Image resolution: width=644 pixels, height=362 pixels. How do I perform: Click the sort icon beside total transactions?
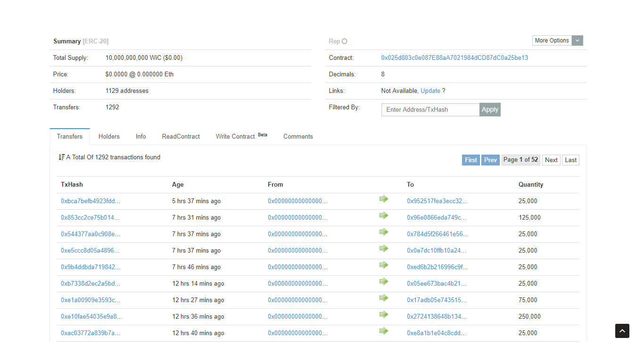pos(62,157)
